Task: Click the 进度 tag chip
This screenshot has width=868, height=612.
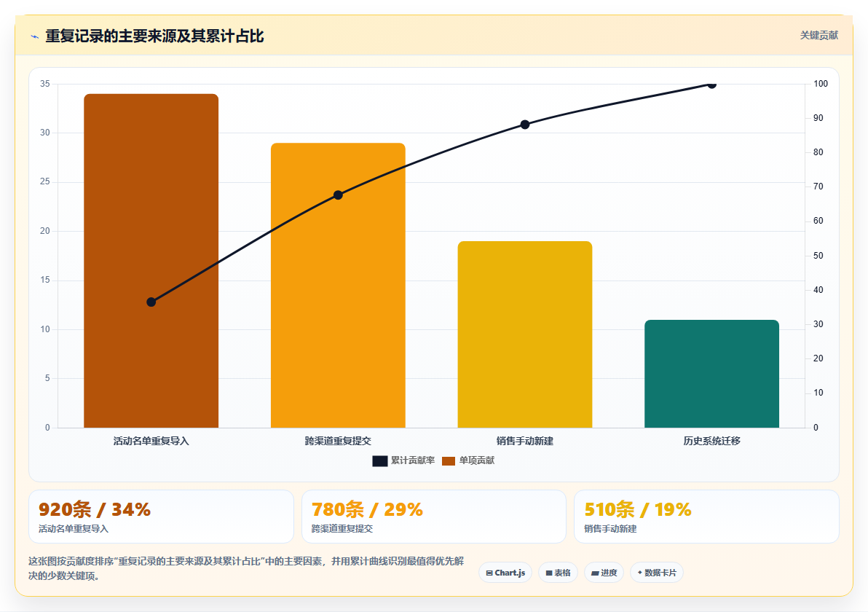Action: [604, 573]
